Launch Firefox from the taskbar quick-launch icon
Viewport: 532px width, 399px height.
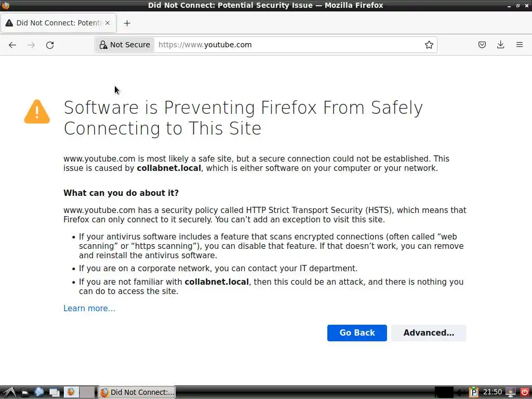pyautogui.click(x=71, y=392)
